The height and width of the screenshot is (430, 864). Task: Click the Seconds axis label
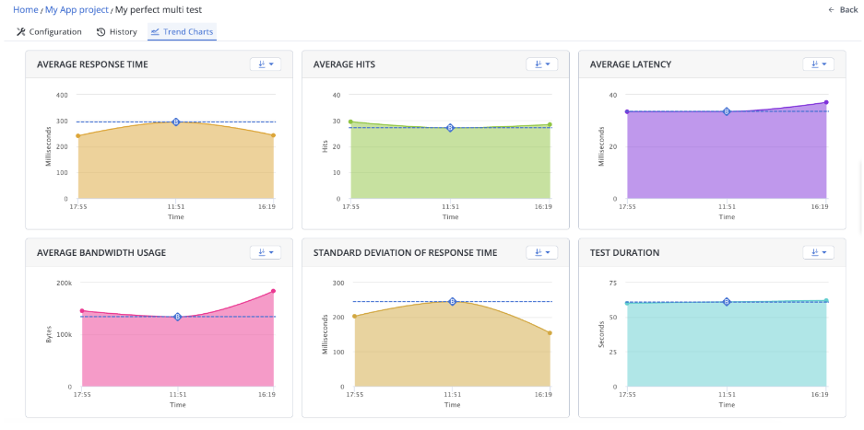601,335
